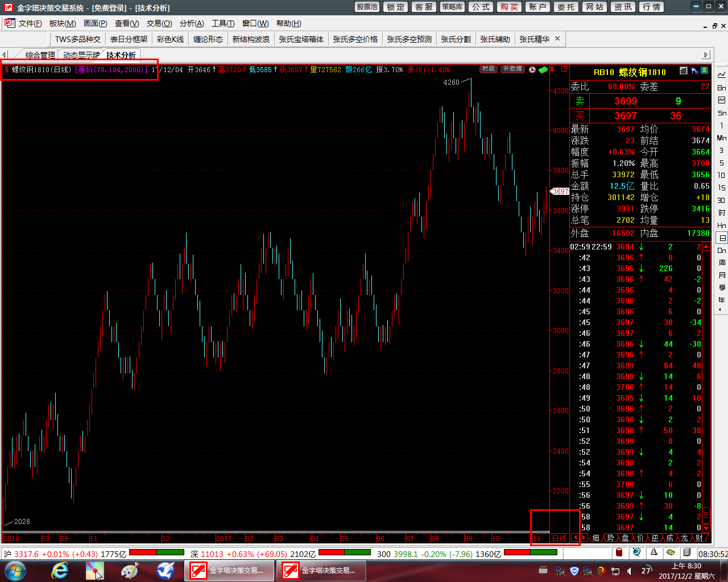Click the red database icon in status bar
The width and height of the screenshot is (728, 582).
[x=619, y=552]
